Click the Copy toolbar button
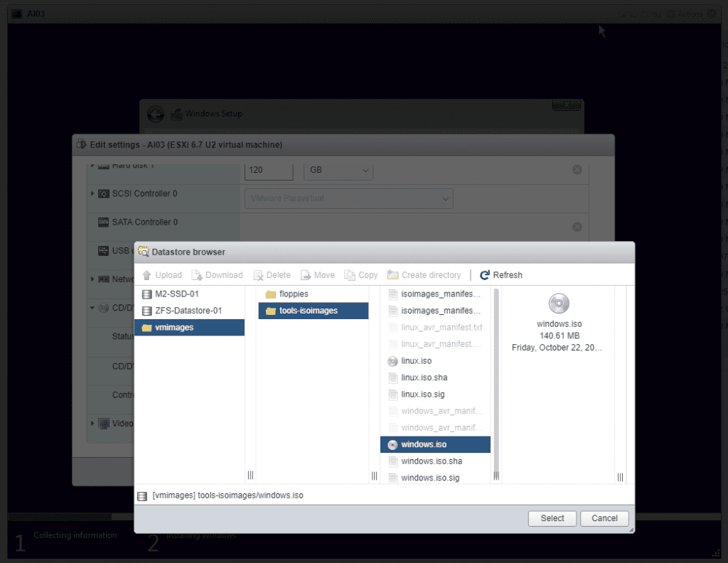The width and height of the screenshot is (728, 563). [360, 275]
